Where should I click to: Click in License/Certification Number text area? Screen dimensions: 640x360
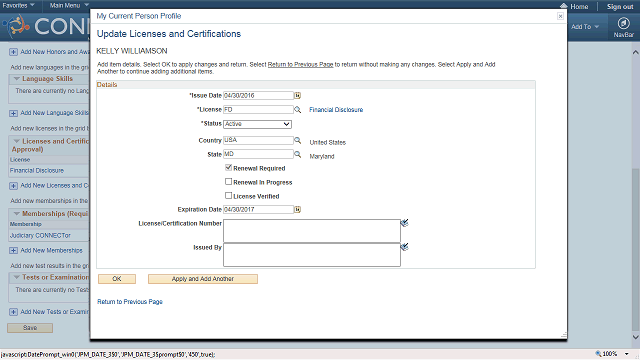pos(312,231)
